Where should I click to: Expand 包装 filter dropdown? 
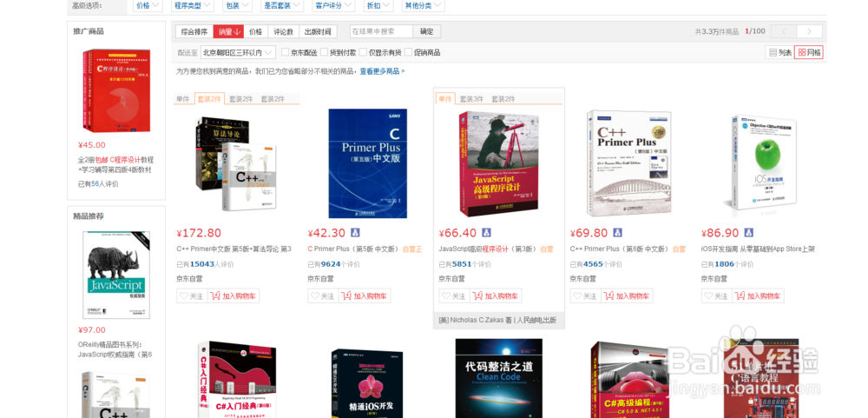point(237,5)
